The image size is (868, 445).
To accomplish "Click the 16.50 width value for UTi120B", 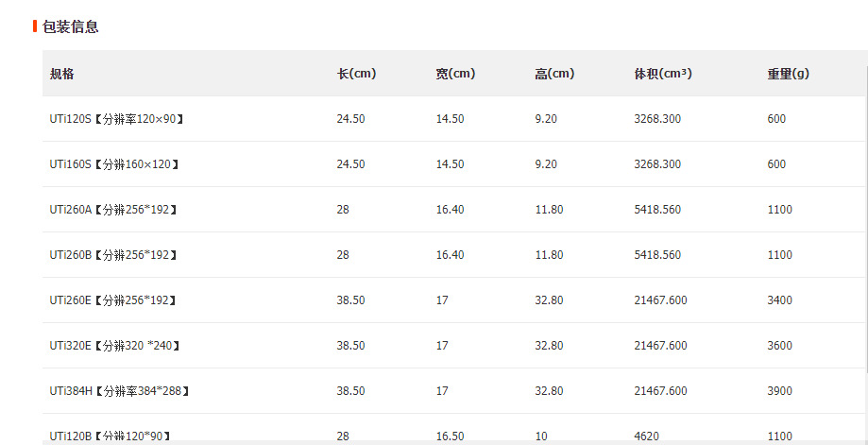I will (450, 436).
